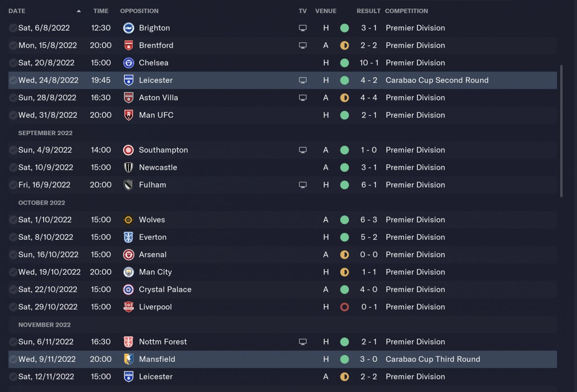The image size is (577, 392).
Task: Click the Man UFC club badge
Action: click(128, 115)
